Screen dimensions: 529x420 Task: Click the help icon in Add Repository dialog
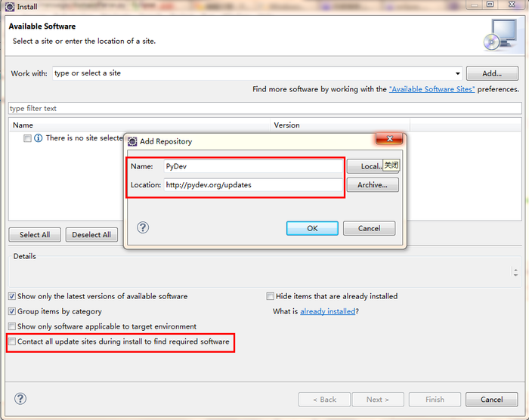(x=143, y=227)
